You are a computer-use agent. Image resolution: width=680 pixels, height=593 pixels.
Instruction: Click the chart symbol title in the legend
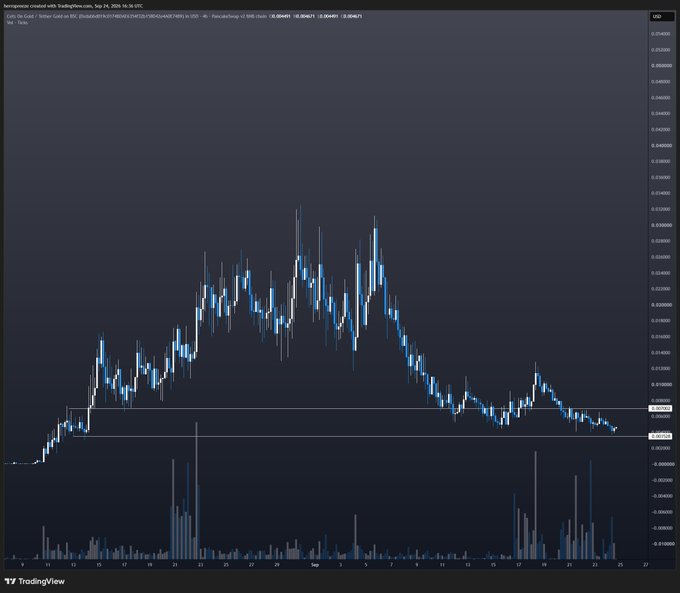[x=137, y=16]
